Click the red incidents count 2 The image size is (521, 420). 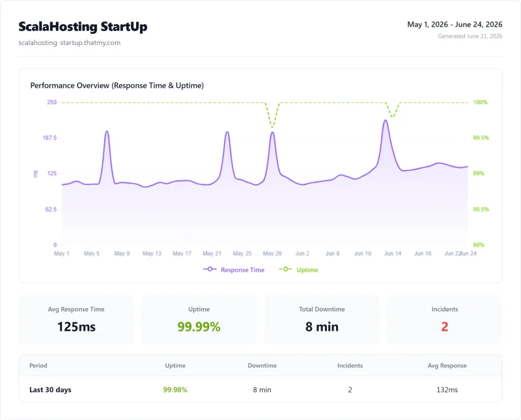(445, 327)
